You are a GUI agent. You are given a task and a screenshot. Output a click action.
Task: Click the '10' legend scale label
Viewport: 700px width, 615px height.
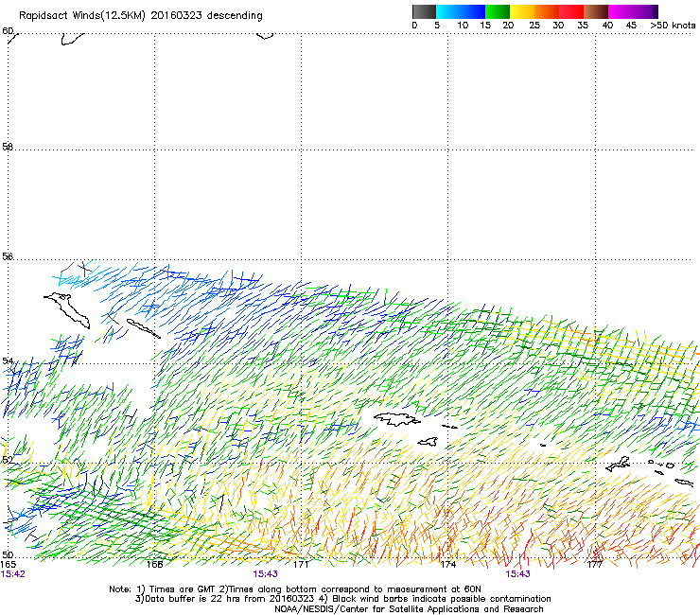463,26
